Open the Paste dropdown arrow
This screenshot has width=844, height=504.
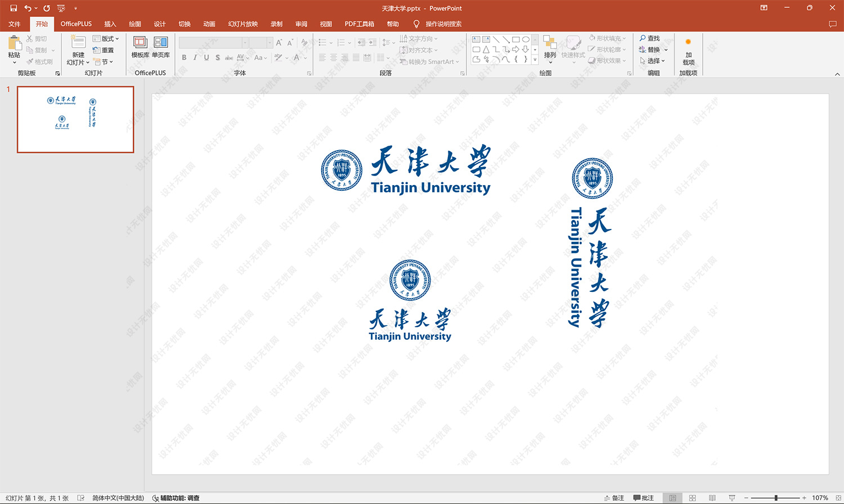click(x=14, y=62)
